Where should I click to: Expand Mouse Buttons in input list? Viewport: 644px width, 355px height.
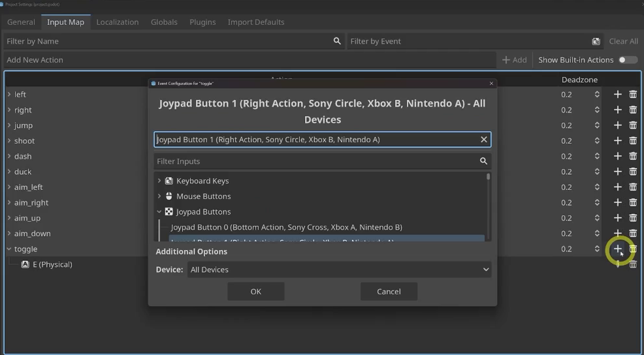(159, 196)
